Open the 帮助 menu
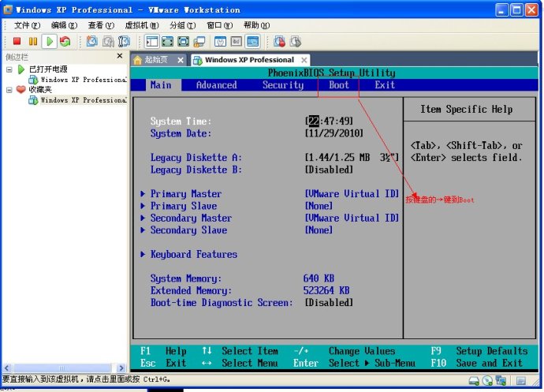The image size is (544, 392). (256, 25)
